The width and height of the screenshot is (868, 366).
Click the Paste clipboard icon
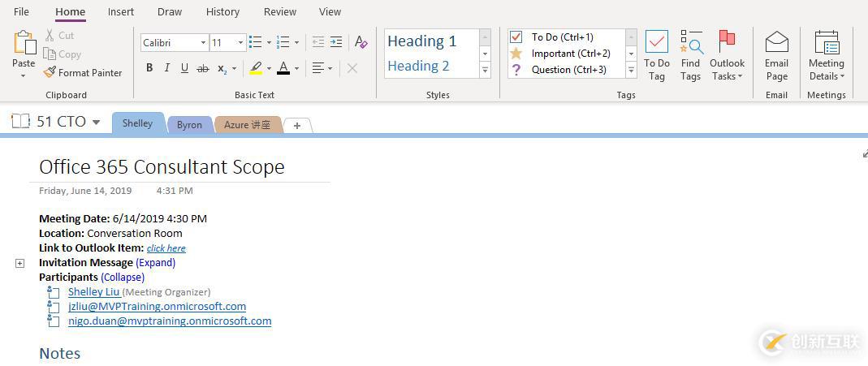24,43
